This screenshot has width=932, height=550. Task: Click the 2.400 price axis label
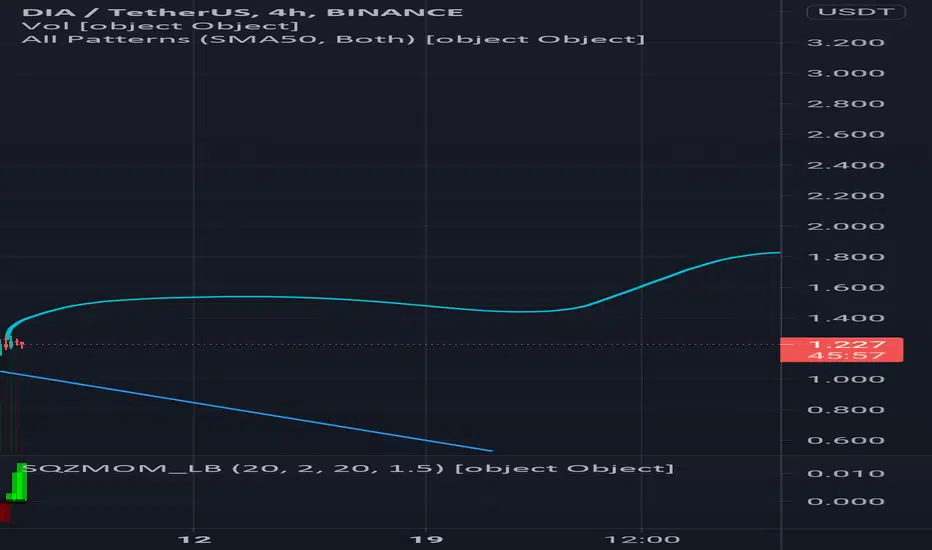pyautogui.click(x=846, y=165)
